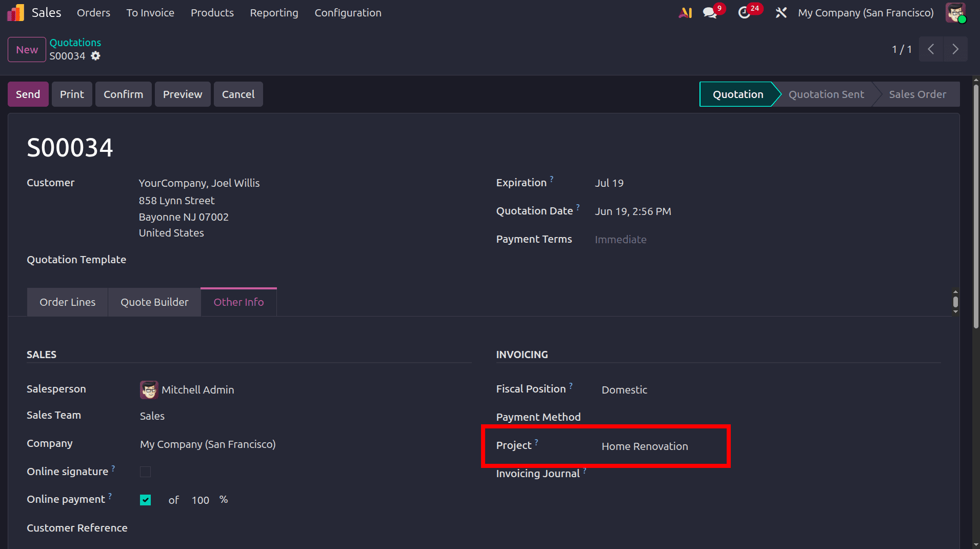Open the Payment Method dropdown field
Screen dimensions: 980x549
point(771,417)
